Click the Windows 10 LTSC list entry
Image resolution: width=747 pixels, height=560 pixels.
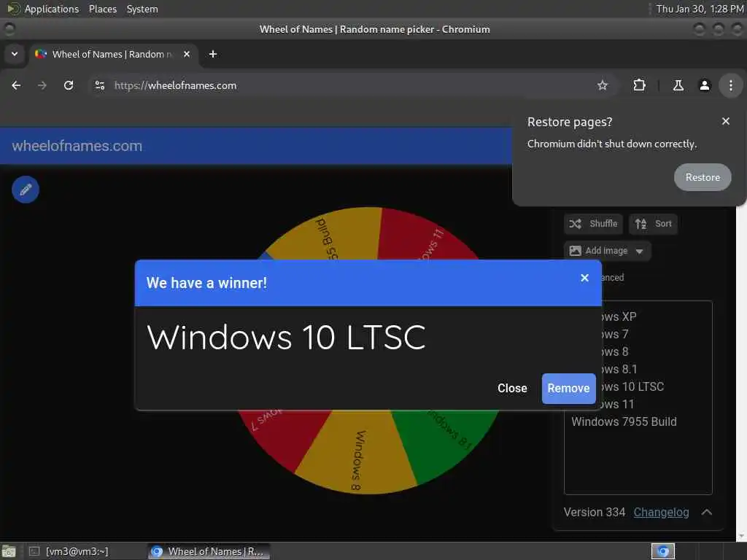[632, 386]
